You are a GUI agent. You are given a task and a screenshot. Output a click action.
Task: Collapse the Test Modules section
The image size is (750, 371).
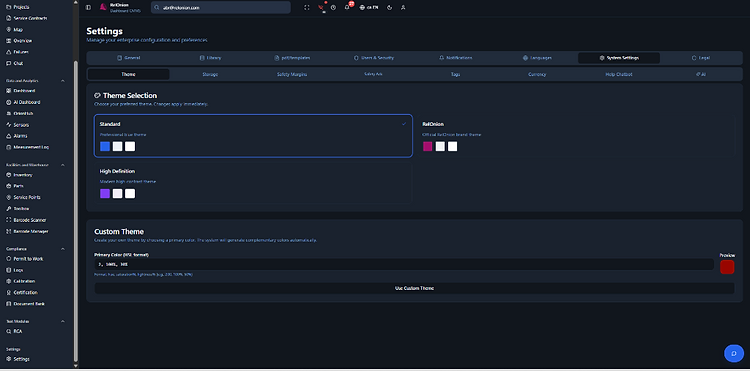(63, 321)
